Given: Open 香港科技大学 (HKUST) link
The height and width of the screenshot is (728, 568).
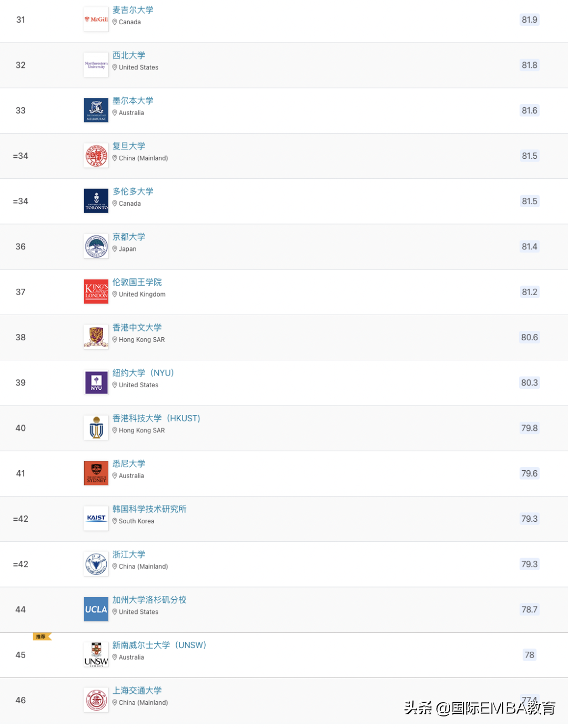Looking at the screenshot, I should tap(156, 418).
